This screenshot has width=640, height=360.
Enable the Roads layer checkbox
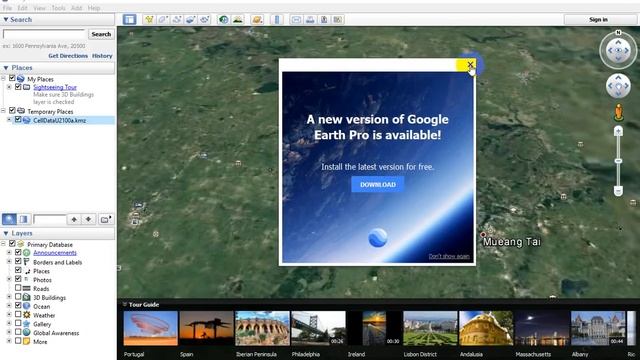pos(18,288)
